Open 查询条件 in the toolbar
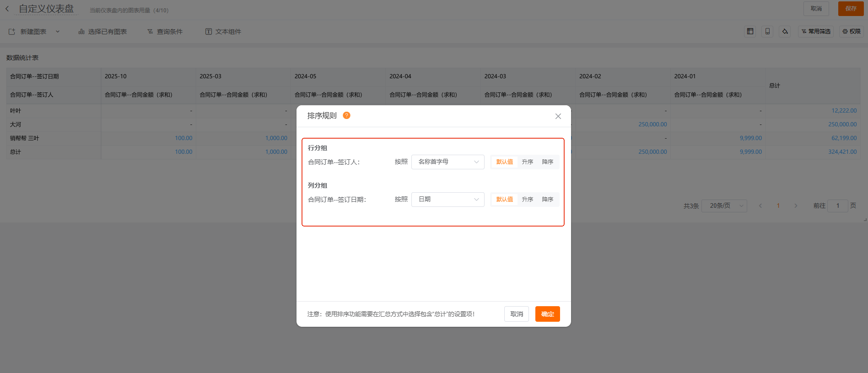 coord(165,32)
